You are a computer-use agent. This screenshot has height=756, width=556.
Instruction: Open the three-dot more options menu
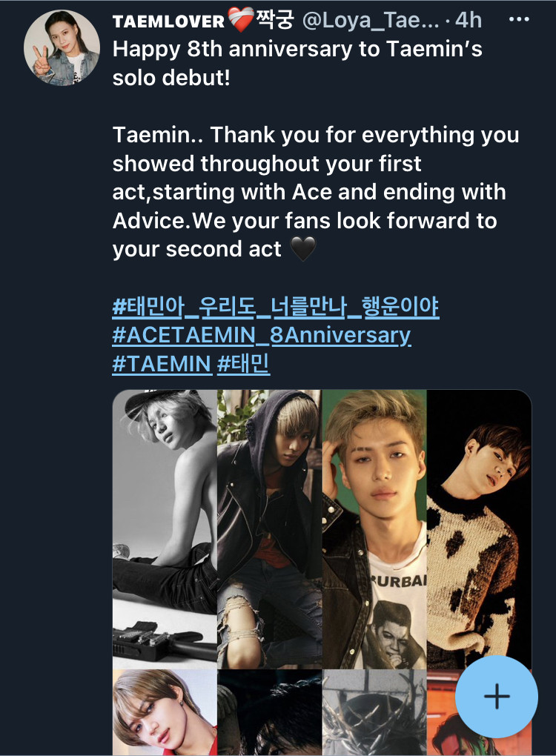coord(519,20)
